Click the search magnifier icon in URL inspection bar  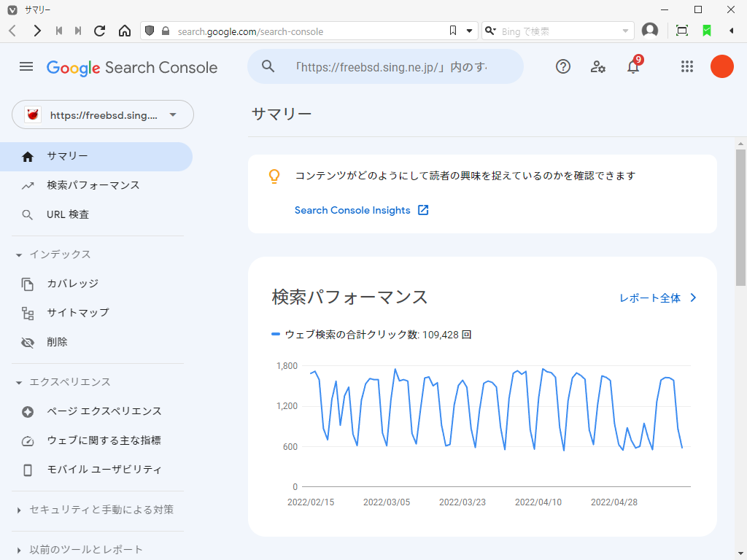click(x=268, y=66)
